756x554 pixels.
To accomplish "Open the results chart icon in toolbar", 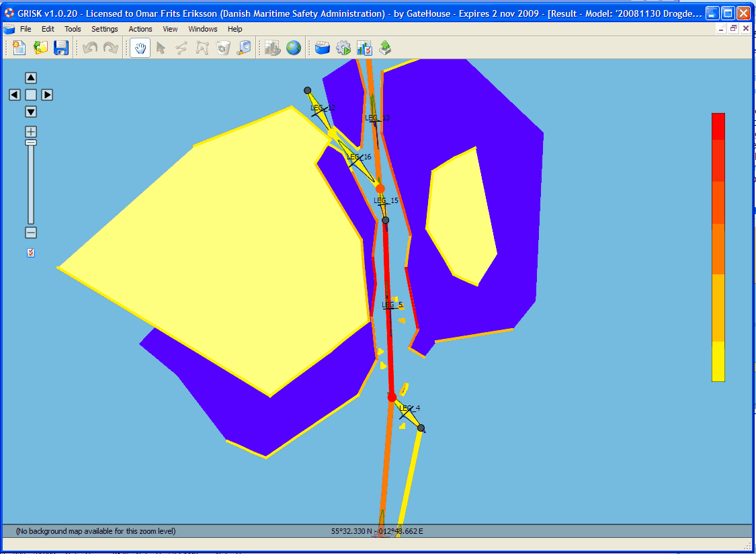I will (x=364, y=48).
